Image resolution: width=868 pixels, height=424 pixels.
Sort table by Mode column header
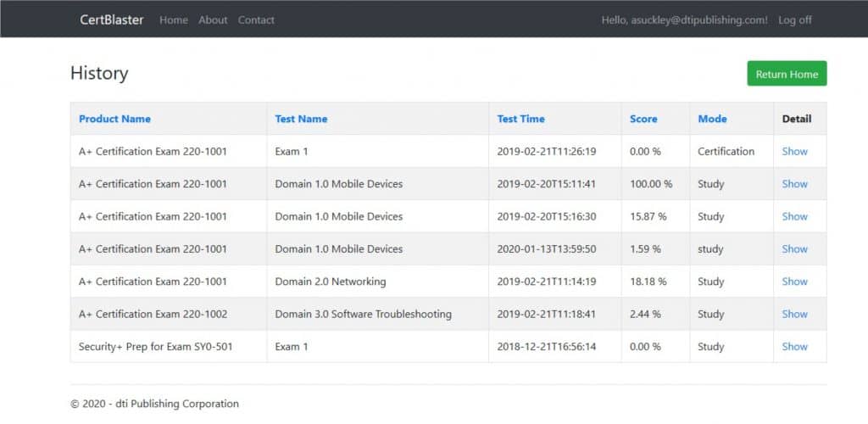click(712, 119)
